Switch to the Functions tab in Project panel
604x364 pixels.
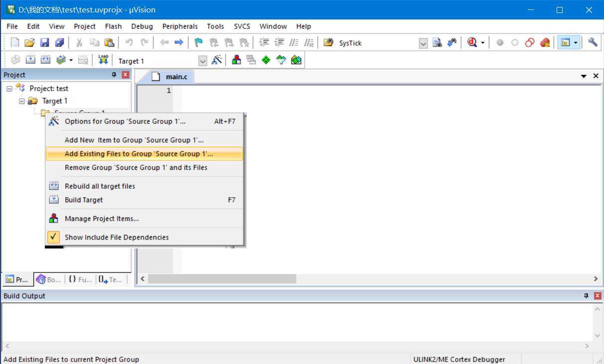(80, 279)
